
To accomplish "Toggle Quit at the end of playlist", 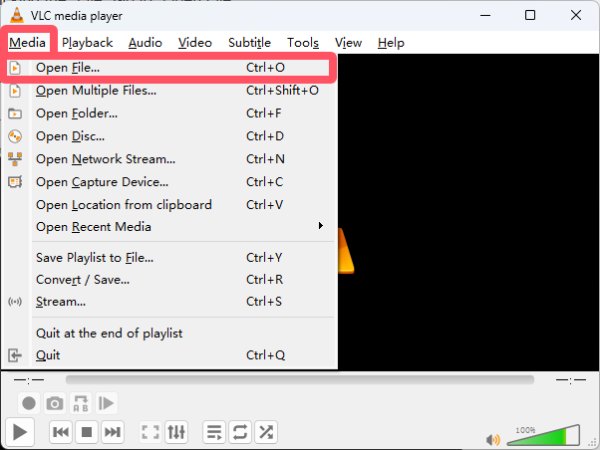I will click(x=169, y=333).
